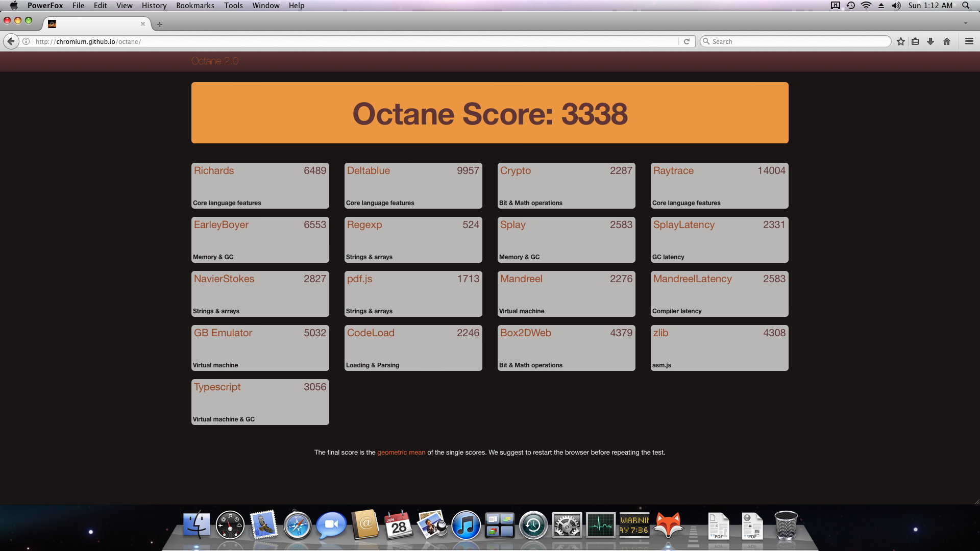This screenshot has height=551, width=980.
Task: Open Address Book in the Dock
Action: coord(365,525)
